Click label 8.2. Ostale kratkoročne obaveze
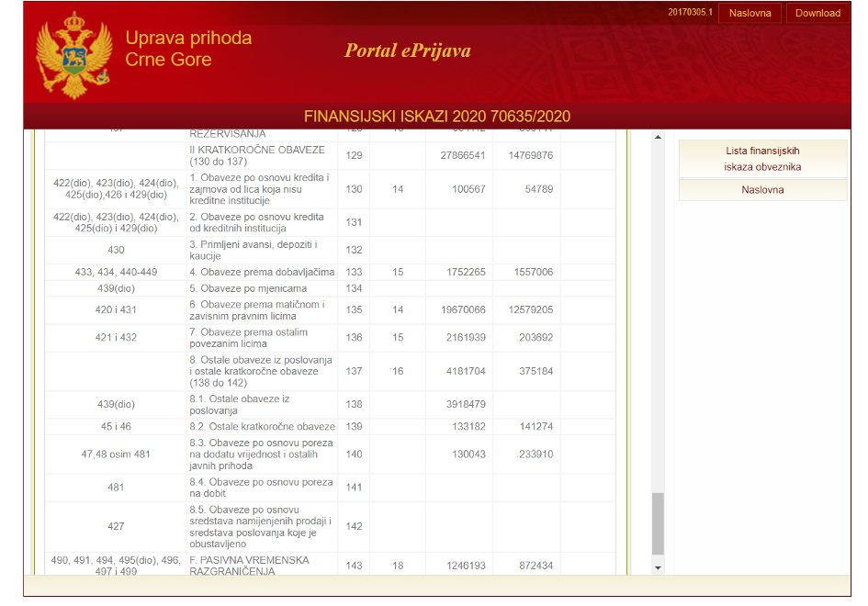The width and height of the screenshot is (868, 606). 262,427
